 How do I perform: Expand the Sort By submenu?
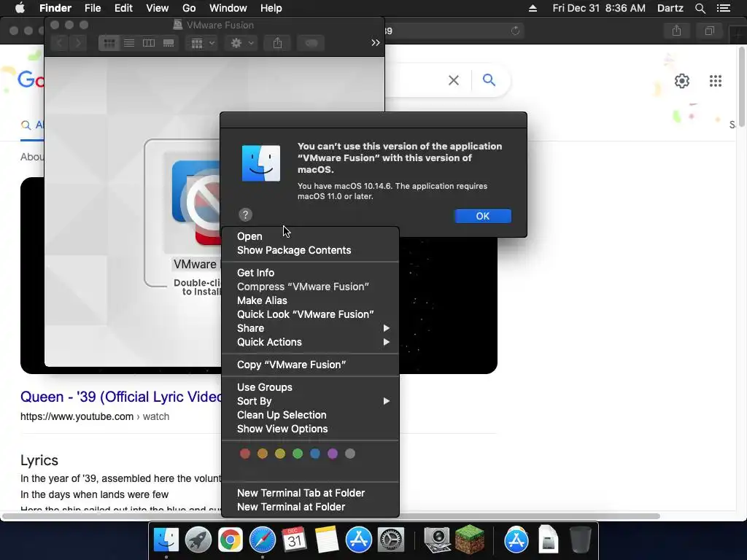coord(310,401)
